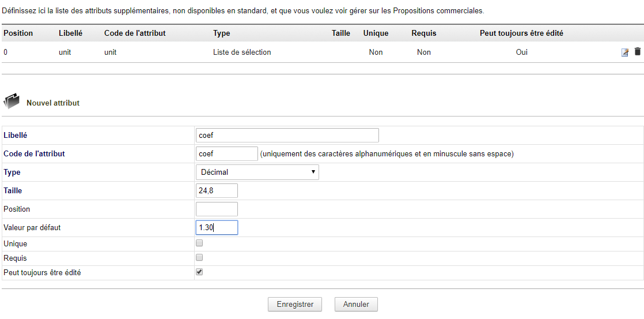Image resolution: width=644 pixels, height=319 pixels.
Task: Click the Taille column header
Action: point(341,33)
